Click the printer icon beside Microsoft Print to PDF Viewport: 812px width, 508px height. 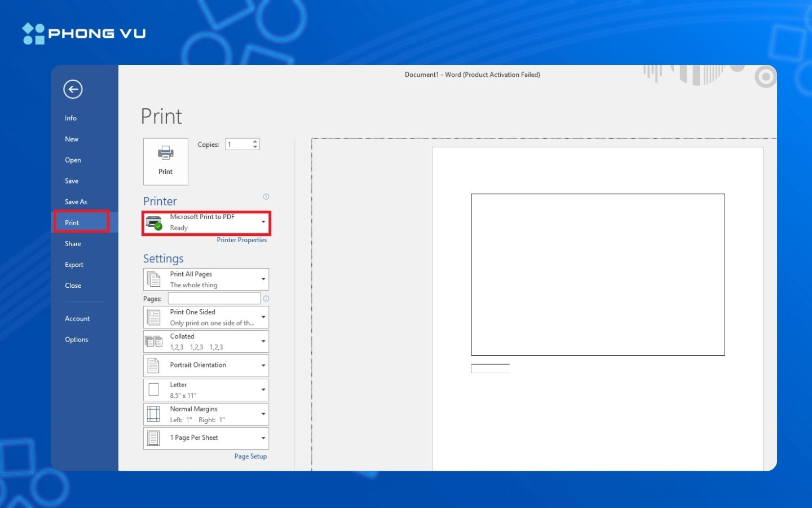[154, 222]
